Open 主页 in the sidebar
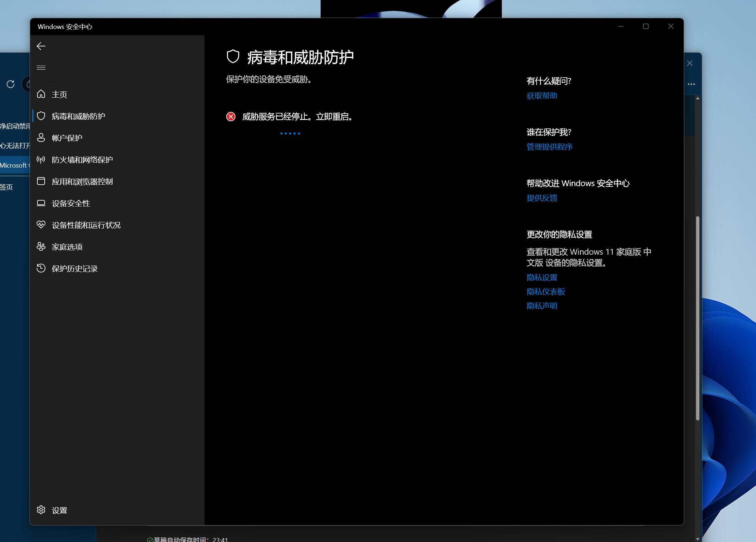The image size is (756, 542). point(117,94)
